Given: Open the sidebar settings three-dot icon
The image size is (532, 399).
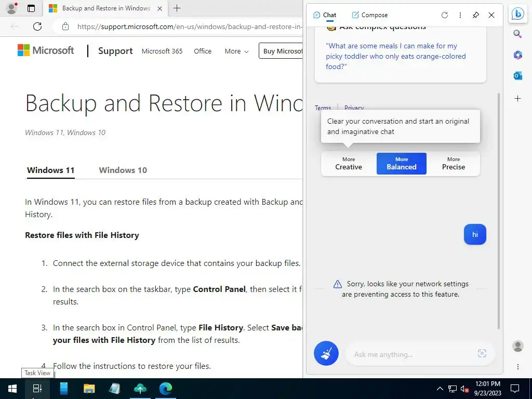Looking at the screenshot, I should tap(518, 367).
